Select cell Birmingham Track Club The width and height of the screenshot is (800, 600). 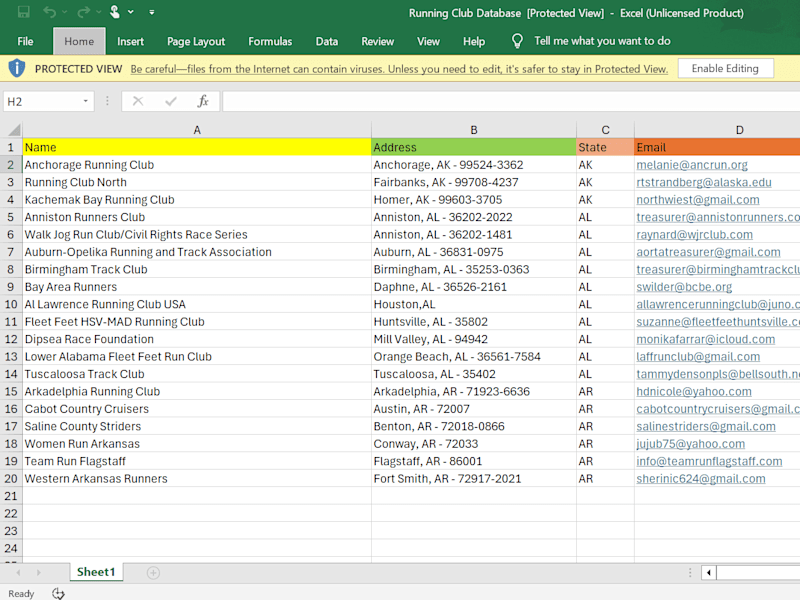197,269
